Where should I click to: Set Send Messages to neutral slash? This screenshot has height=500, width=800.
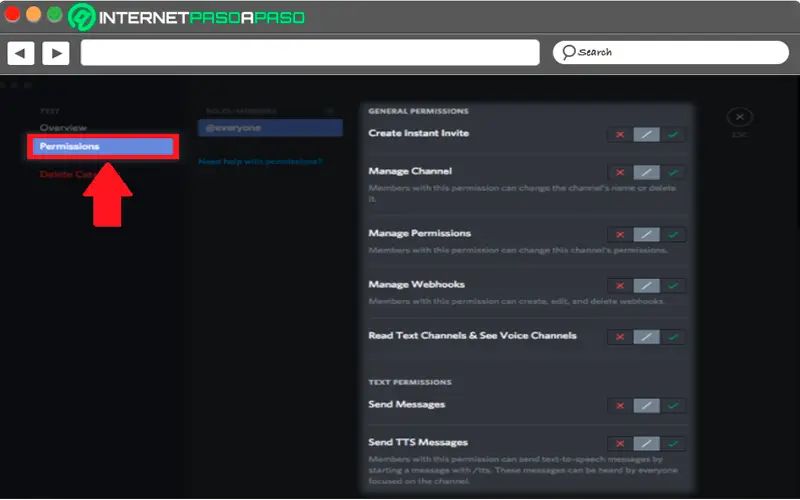(x=646, y=406)
